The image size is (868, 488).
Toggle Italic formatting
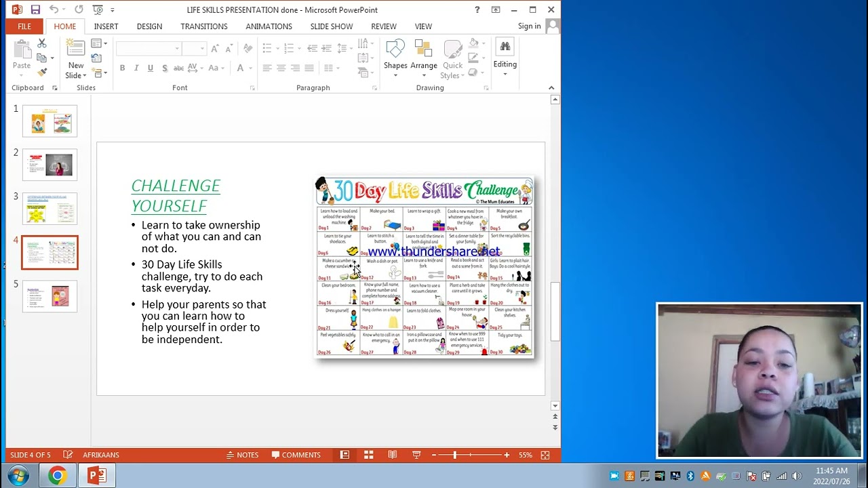point(136,68)
